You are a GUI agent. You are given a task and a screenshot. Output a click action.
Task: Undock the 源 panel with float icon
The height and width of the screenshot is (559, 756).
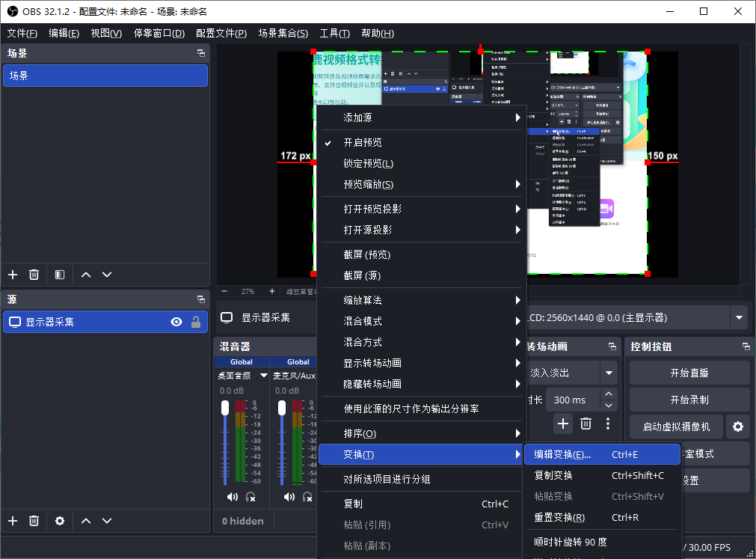(201, 299)
